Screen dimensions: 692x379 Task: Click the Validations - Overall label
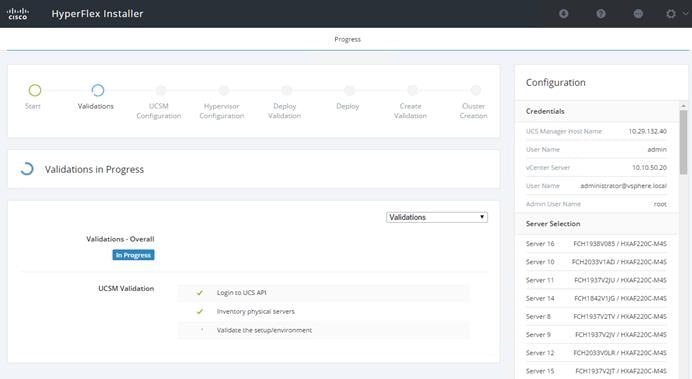click(x=120, y=239)
